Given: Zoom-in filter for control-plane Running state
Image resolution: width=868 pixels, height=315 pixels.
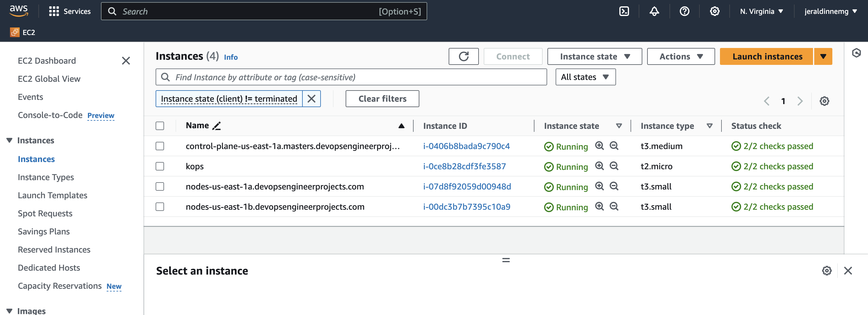Looking at the screenshot, I should pos(599,146).
